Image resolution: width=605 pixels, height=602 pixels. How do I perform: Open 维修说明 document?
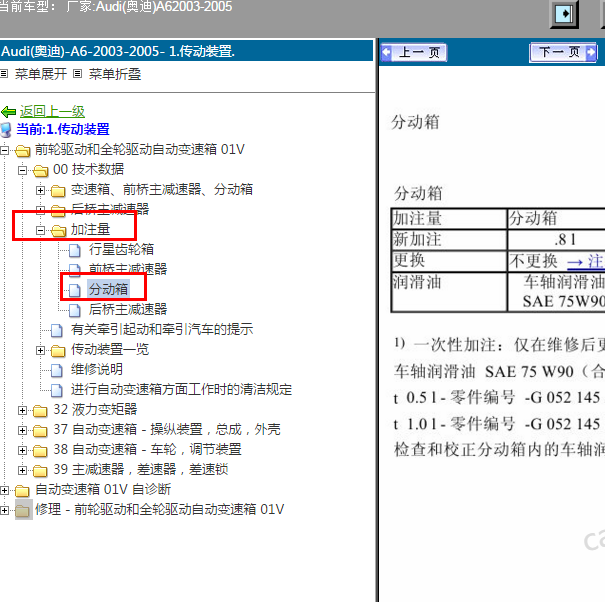tap(97, 369)
